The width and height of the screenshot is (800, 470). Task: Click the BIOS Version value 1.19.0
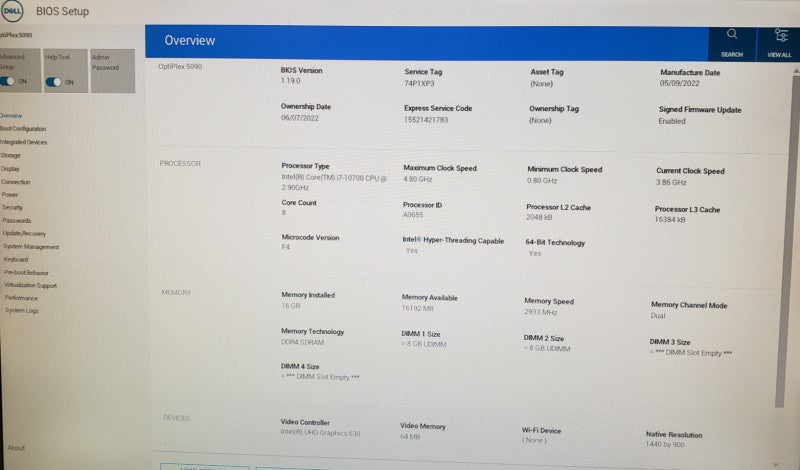coord(290,81)
